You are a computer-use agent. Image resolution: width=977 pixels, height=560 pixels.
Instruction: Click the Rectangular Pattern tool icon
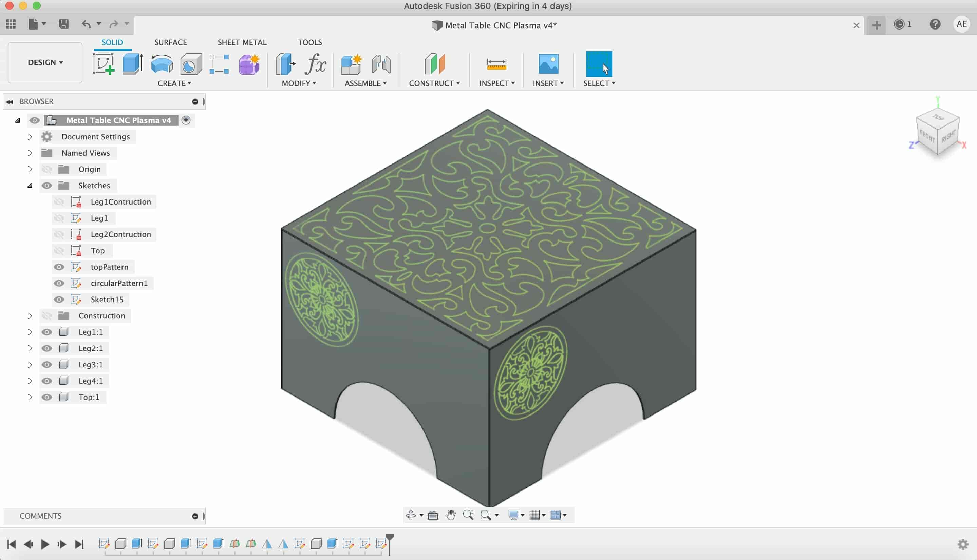(x=219, y=64)
